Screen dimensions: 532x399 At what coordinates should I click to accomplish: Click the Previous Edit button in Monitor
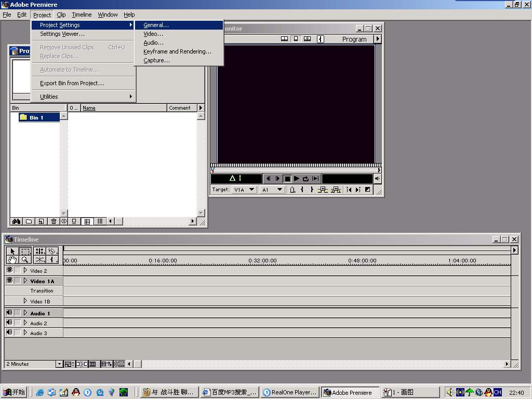click(349, 190)
